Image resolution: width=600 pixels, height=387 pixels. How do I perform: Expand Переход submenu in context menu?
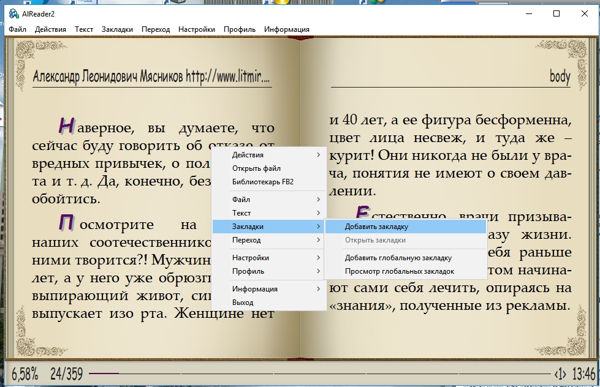point(269,240)
